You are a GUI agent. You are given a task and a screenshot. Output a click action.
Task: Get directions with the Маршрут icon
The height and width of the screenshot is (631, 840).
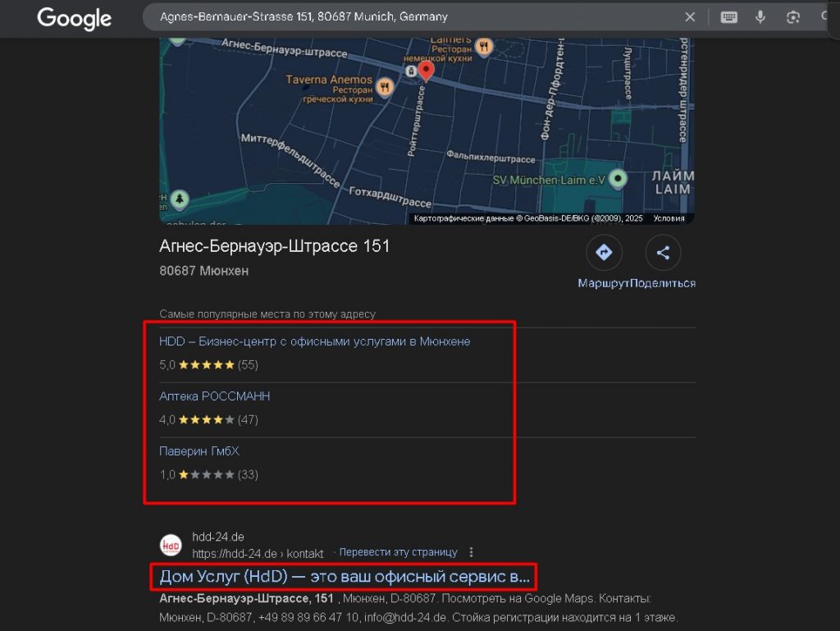pos(604,252)
